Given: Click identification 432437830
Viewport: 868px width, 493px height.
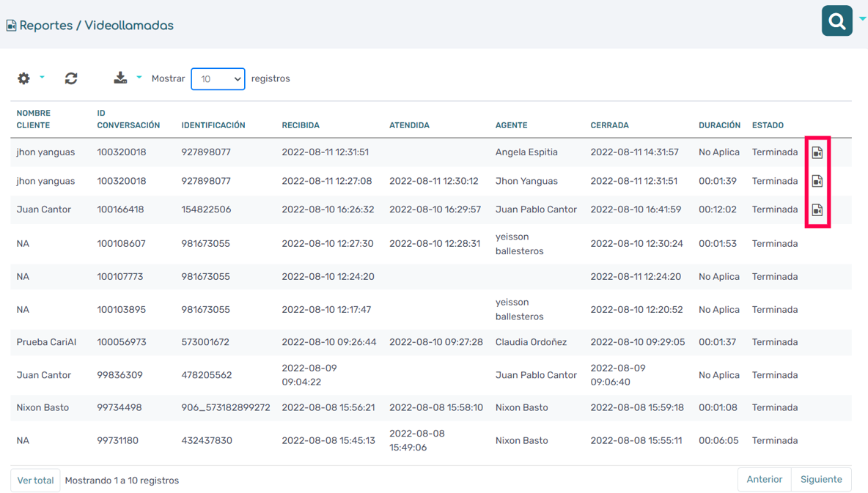Looking at the screenshot, I should (207, 441).
